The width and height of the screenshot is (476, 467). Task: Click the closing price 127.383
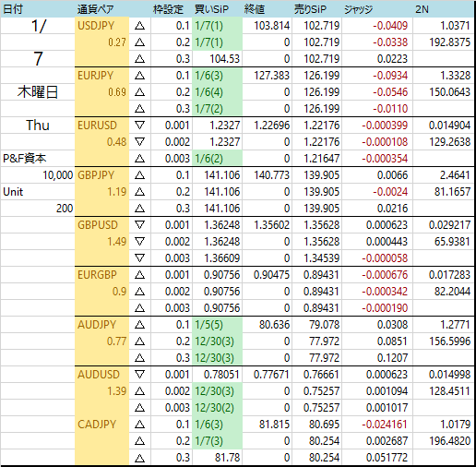coord(272,76)
